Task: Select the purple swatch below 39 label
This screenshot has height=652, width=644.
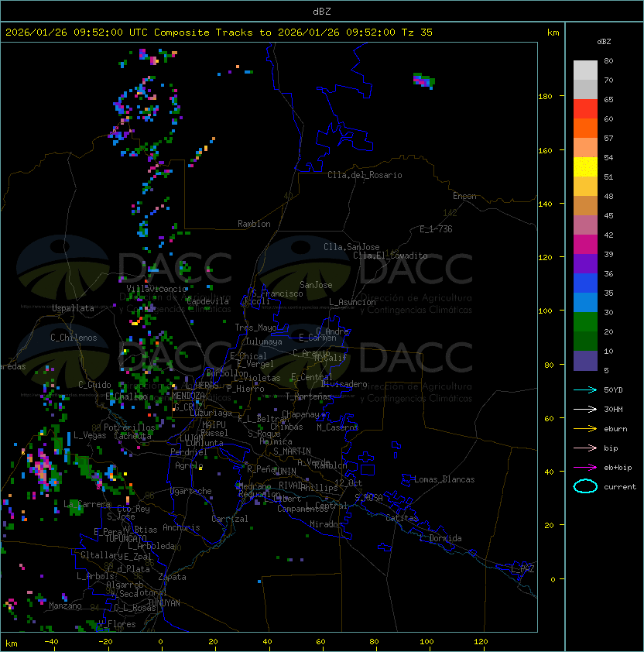Action: tap(585, 263)
